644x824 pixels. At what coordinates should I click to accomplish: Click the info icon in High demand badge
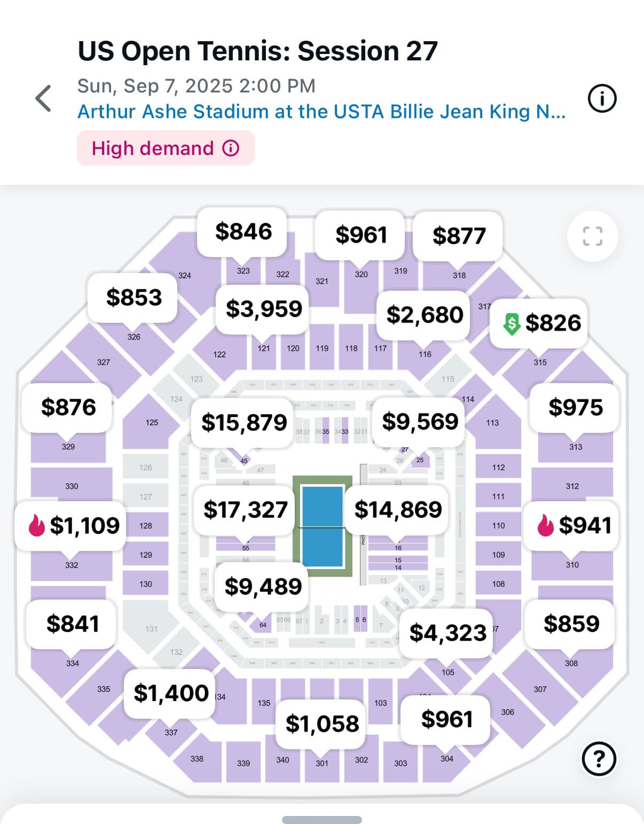click(231, 148)
